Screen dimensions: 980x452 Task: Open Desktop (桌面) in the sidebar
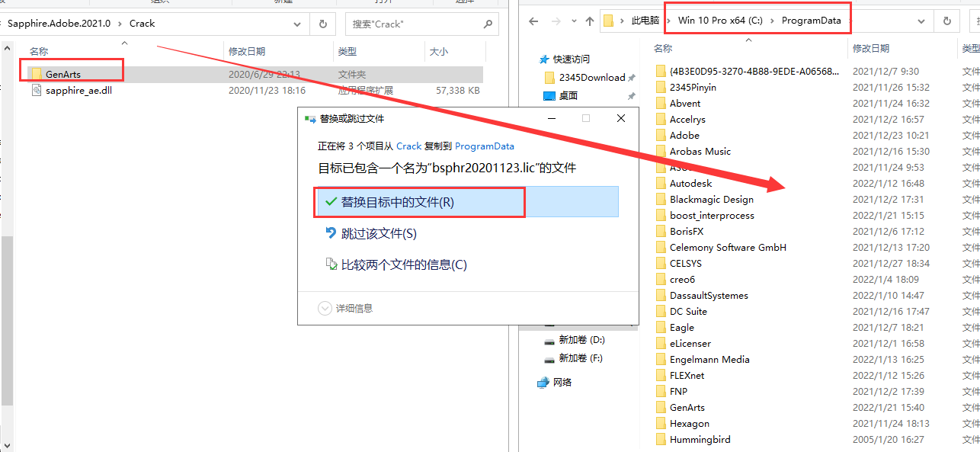click(568, 95)
